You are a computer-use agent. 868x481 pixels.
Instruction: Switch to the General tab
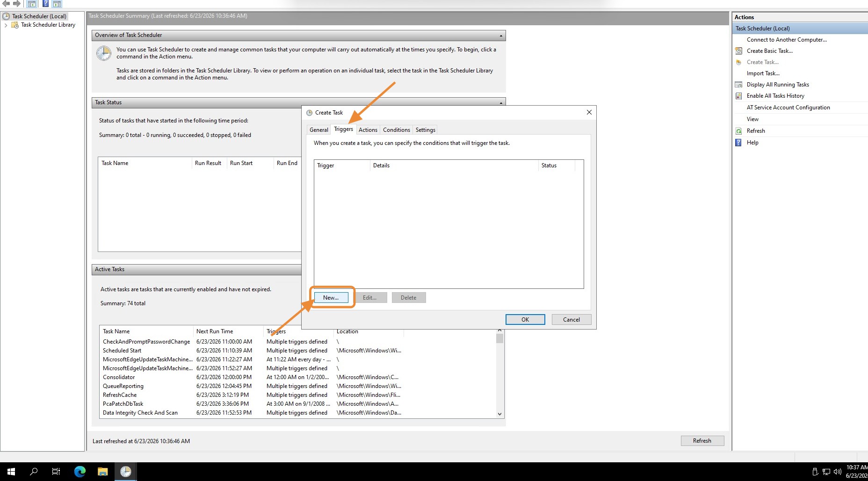[x=319, y=130]
